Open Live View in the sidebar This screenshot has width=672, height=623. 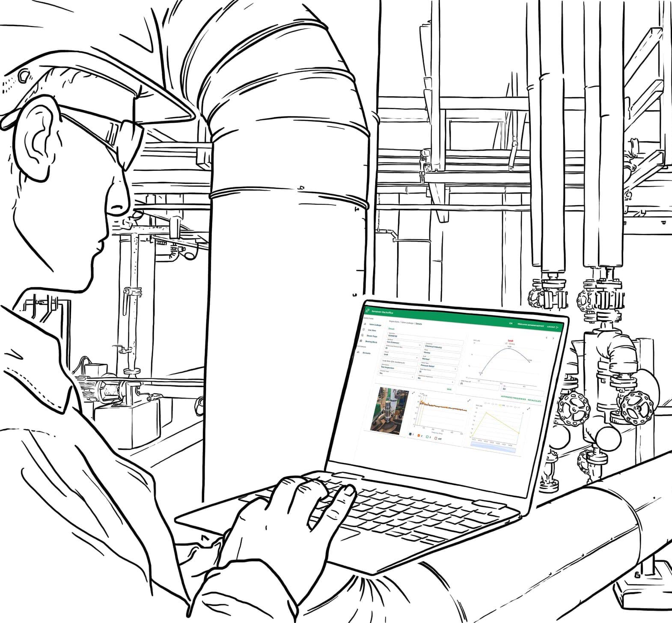tap(372, 330)
